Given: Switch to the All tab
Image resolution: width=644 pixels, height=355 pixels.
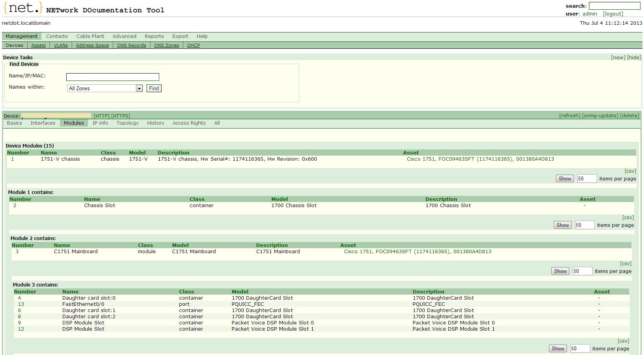Looking at the screenshot, I should point(217,123).
